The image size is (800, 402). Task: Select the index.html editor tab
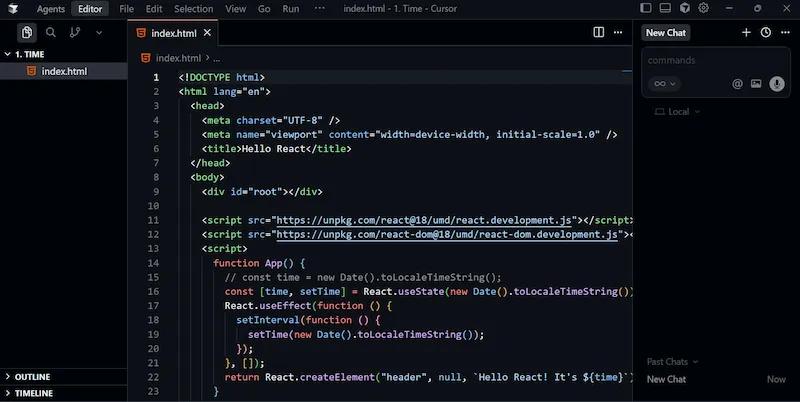(x=173, y=33)
